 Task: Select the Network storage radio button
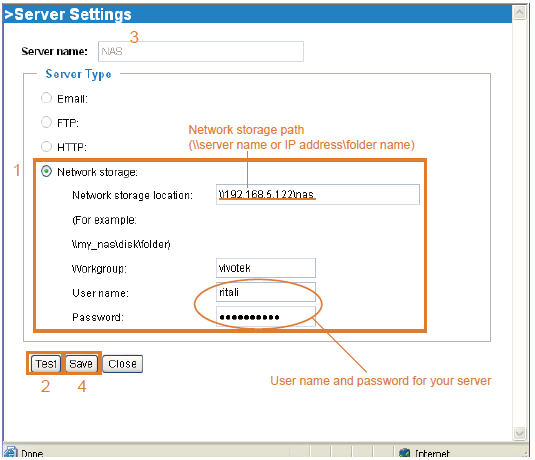[46, 171]
